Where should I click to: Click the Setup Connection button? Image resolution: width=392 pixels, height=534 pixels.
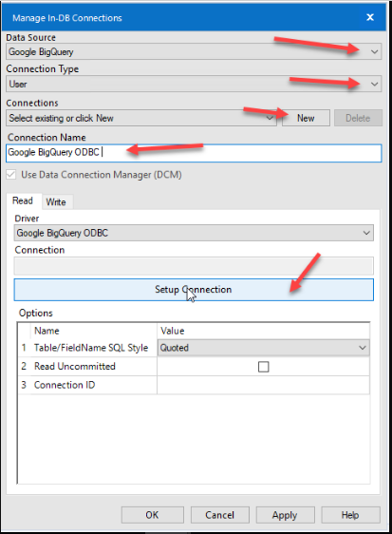(194, 290)
